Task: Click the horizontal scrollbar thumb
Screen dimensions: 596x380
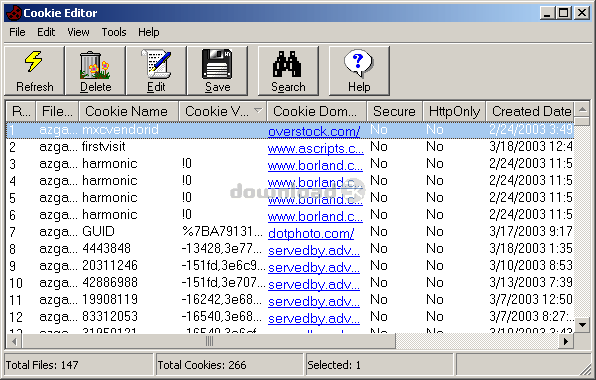Action: (209, 341)
